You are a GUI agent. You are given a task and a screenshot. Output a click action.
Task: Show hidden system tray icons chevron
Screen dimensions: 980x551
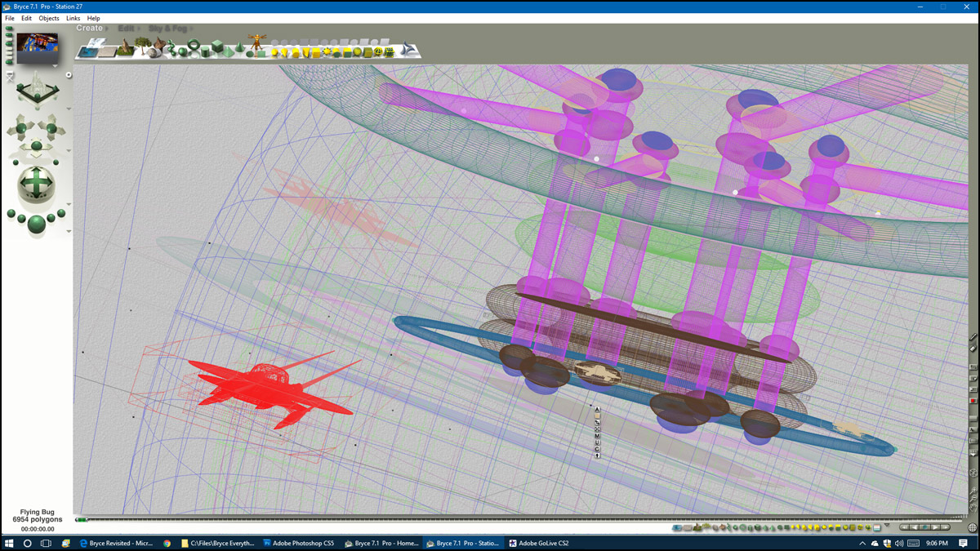863,543
